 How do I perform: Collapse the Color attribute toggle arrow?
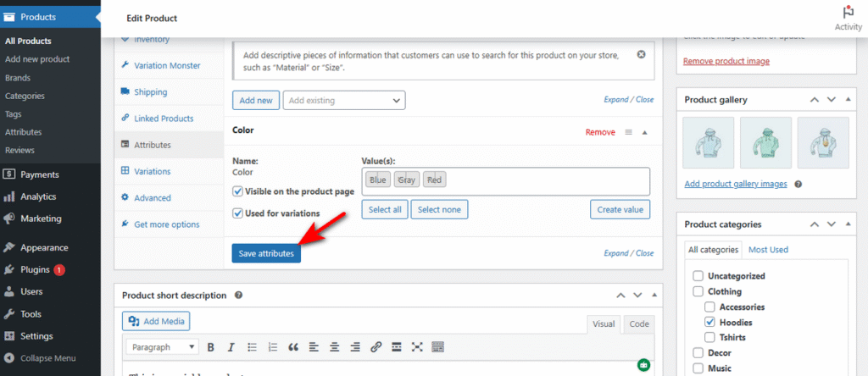point(644,132)
